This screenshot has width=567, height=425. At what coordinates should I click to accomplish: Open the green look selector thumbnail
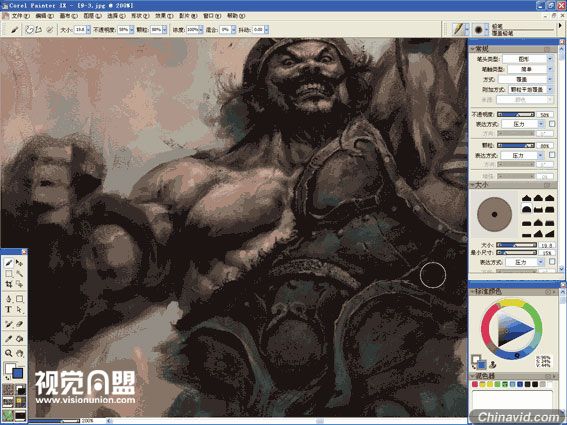[8, 415]
